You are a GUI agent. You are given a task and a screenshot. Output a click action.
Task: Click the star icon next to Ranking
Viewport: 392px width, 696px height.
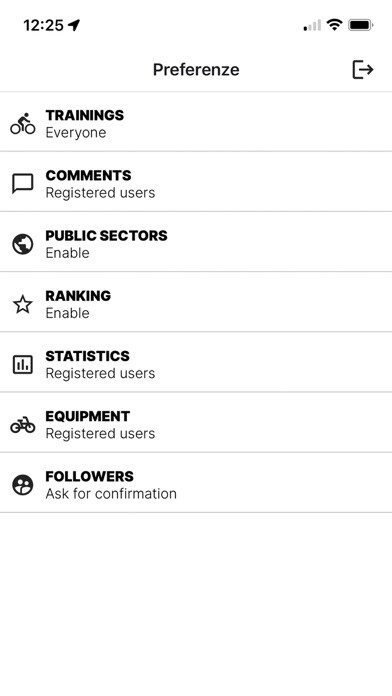tap(23, 304)
